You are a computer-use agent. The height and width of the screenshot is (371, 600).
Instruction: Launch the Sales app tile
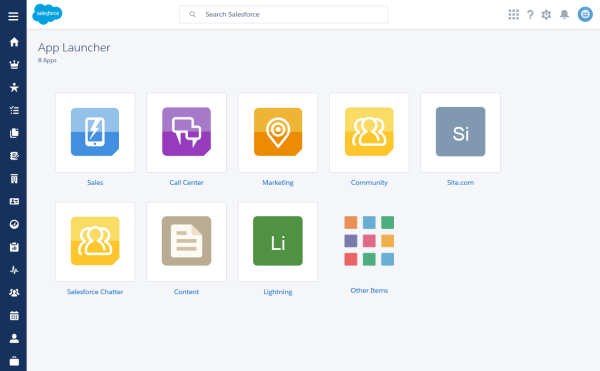tap(95, 132)
